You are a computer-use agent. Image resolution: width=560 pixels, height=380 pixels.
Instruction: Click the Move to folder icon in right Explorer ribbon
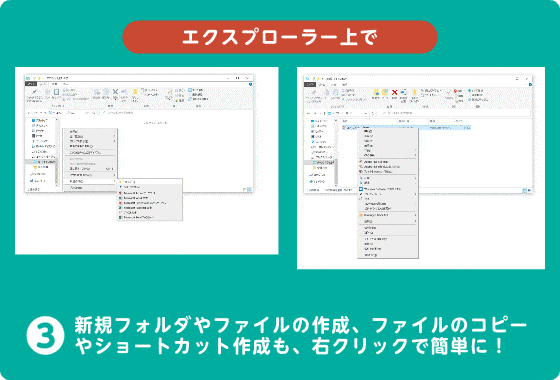pos(376,92)
